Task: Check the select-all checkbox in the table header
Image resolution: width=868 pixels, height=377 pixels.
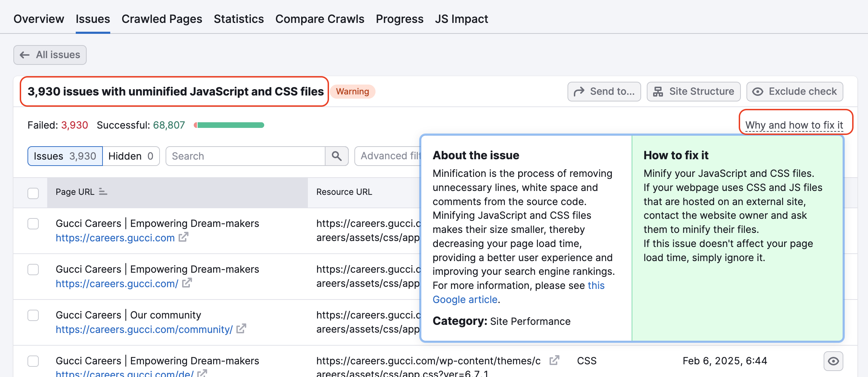Action: click(x=33, y=193)
